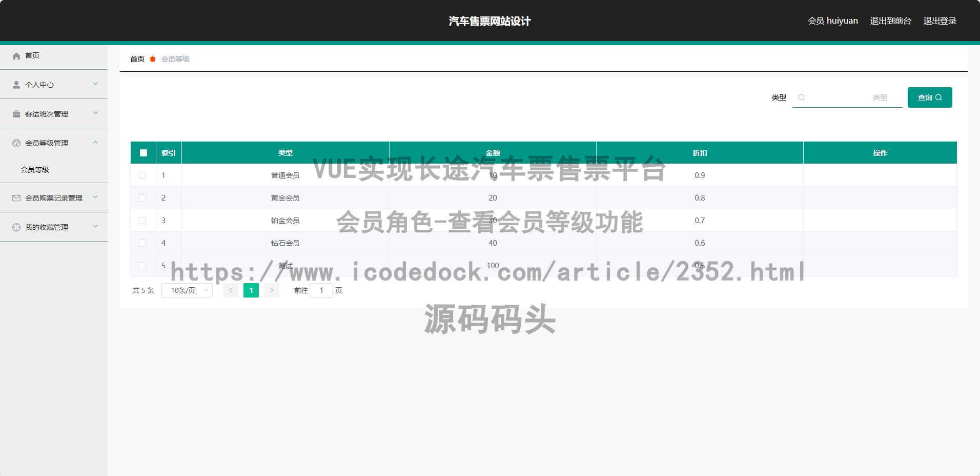980x476 pixels.
Task: Expand the 客运班次管理 menu chevron
Action: [x=95, y=113]
